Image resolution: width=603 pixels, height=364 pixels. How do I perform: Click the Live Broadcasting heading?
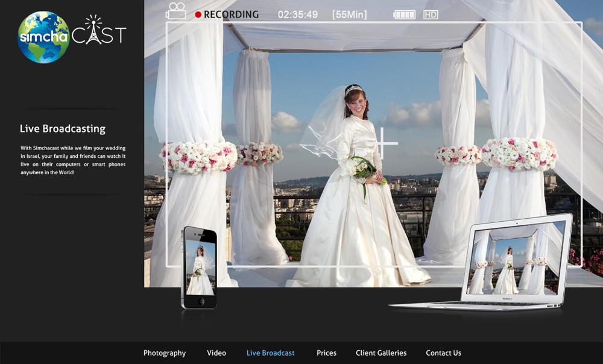click(63, 129)
